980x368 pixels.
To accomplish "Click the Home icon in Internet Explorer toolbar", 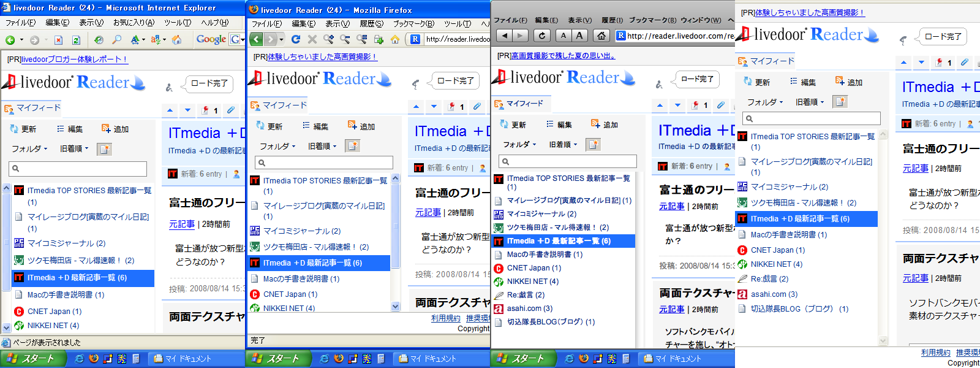I will coord(176,40).
